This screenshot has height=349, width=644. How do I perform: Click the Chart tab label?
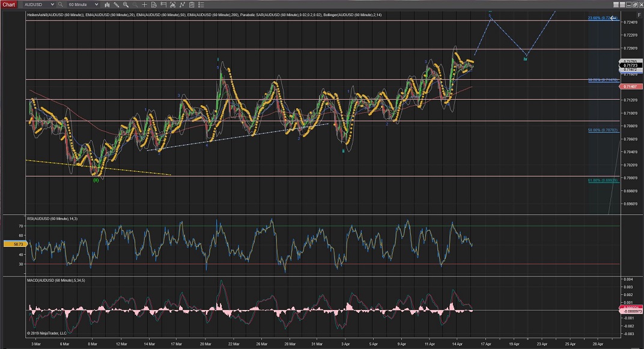click(8, 4)
